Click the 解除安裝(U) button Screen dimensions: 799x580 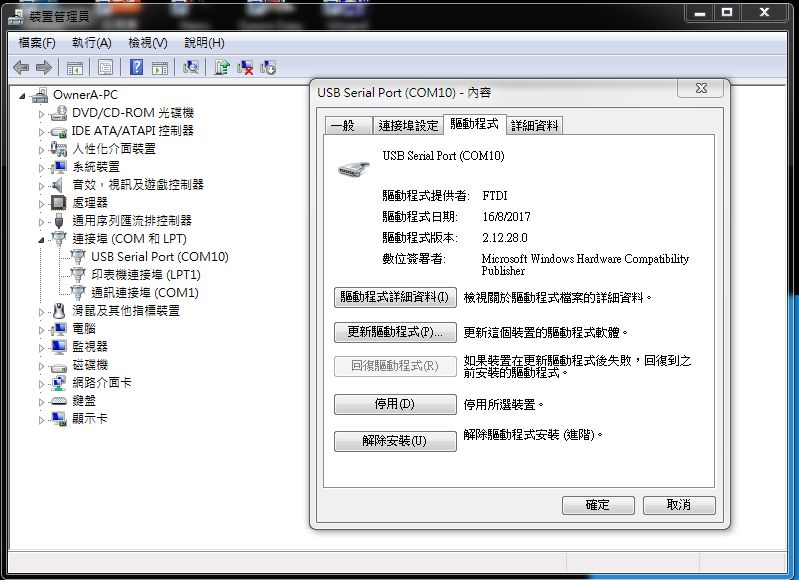(x=395, y=441)
